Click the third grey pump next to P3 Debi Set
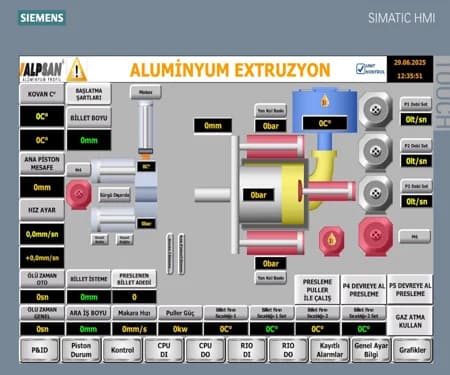 click(x=376, y=193)
